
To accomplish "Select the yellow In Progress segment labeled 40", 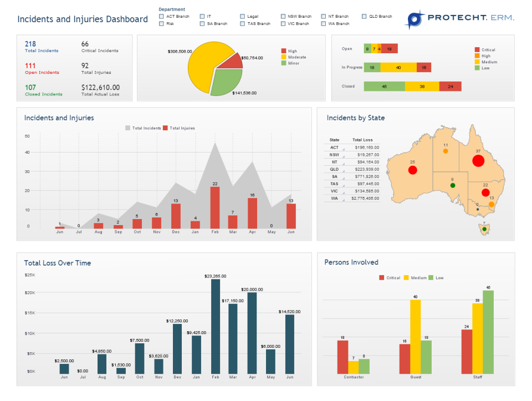I will coord(398,68).
